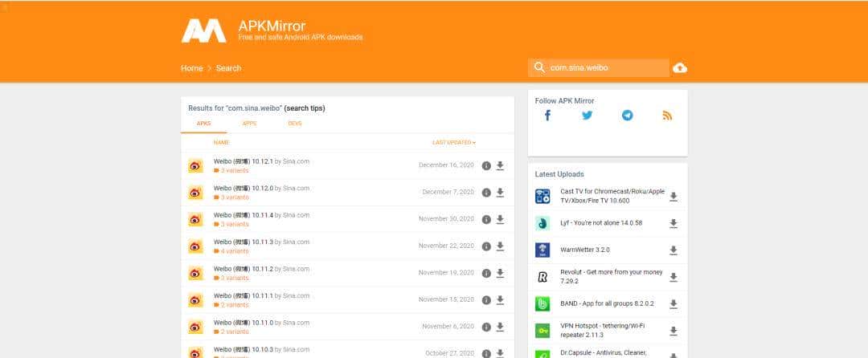The height and width of the screenshot is (358, 868).
Task: Show info for Weibo 10.12.0
Action: [x=486, y=193]
